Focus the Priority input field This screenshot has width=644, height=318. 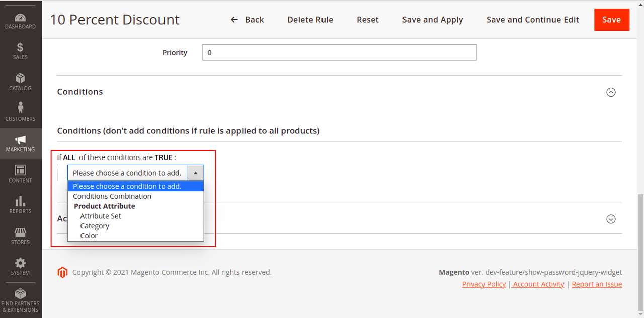(340, 53)
